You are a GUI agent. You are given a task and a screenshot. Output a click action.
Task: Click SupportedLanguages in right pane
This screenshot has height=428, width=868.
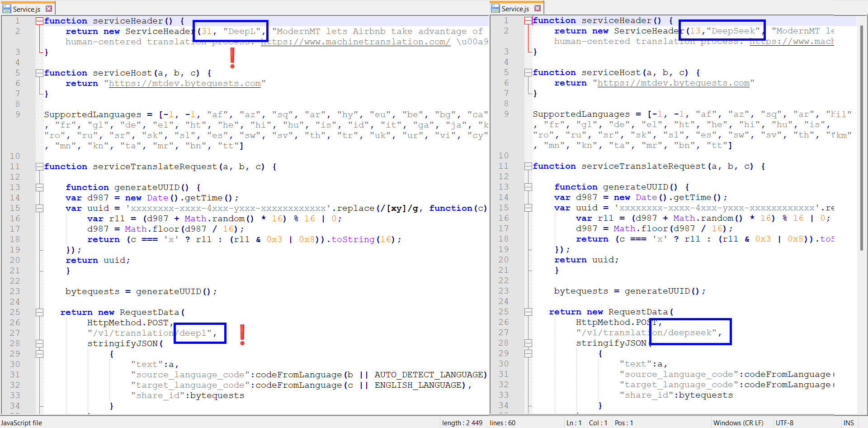pyautogui.click(x=581, y=114)
